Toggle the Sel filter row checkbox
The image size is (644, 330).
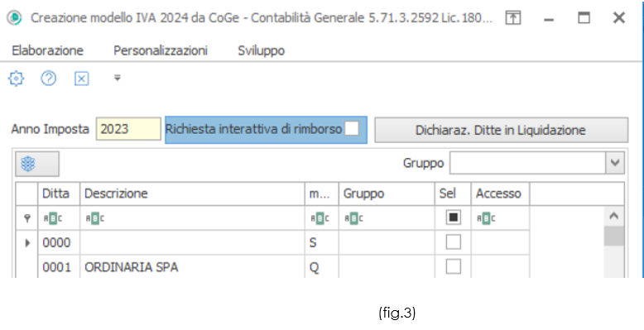[x=453, y=218]
